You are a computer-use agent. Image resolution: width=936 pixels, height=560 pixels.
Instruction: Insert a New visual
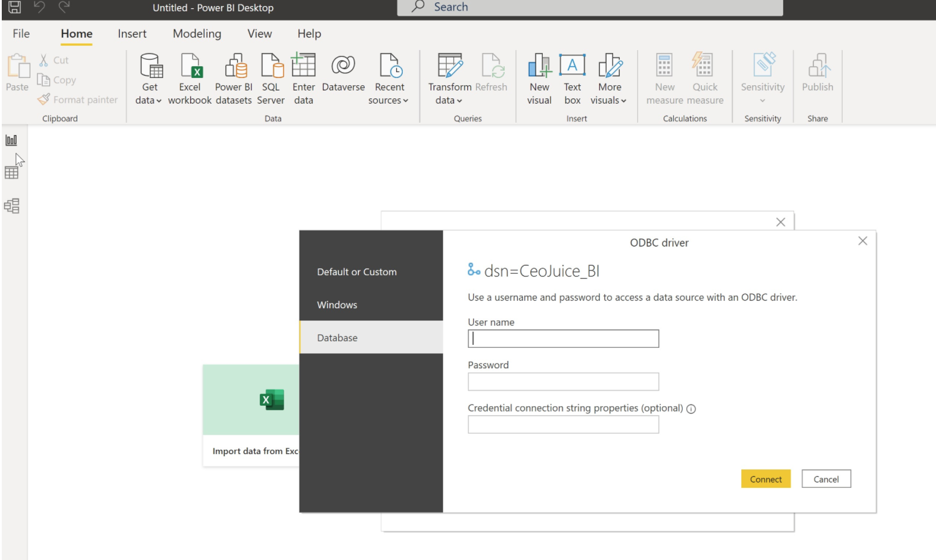539,79
